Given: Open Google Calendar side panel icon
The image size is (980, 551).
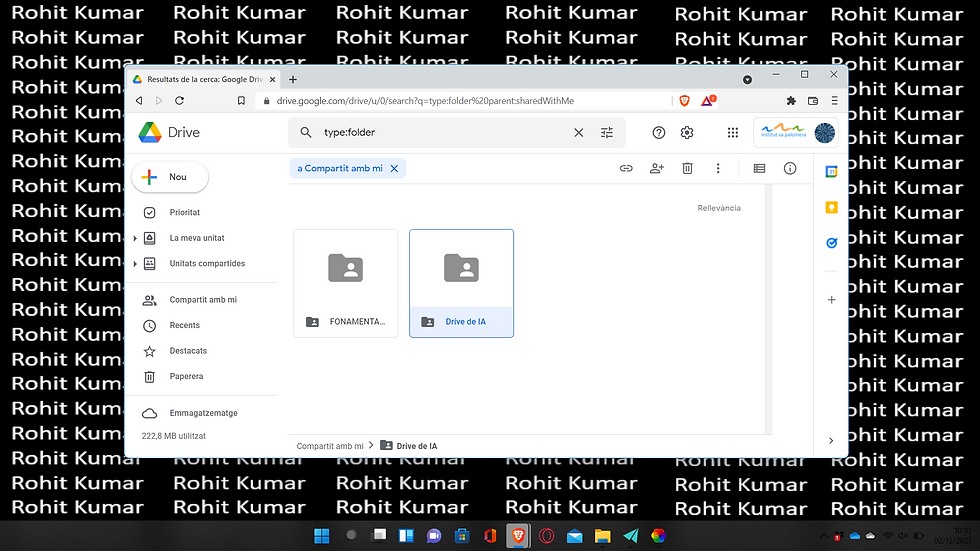Looking at the screenshot, I should [831, 172].
